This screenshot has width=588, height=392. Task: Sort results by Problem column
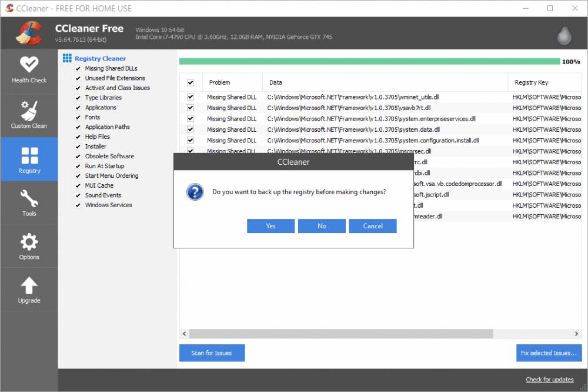tap(232, 82)
